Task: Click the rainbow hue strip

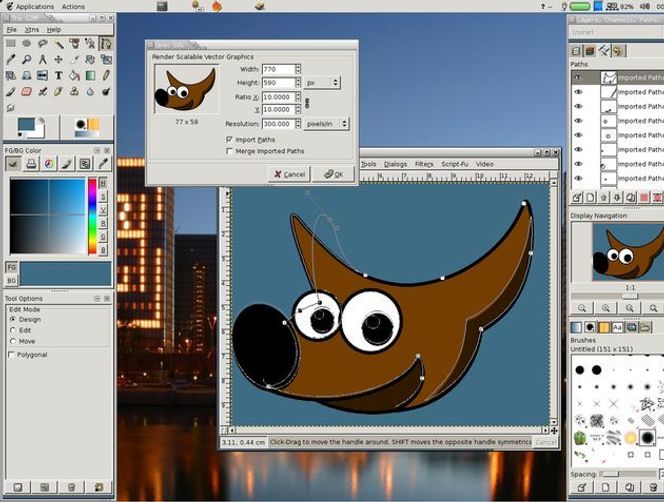Action: coord(92,216)
